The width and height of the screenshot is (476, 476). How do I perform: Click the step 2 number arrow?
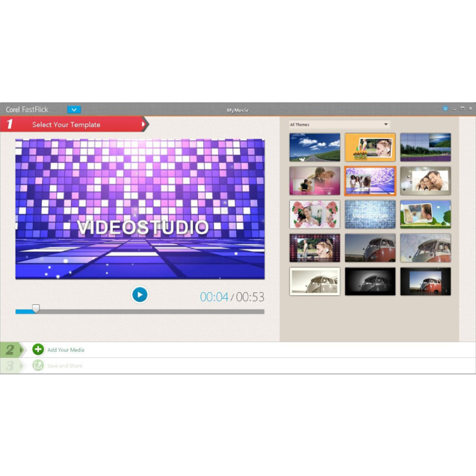pyautogui.click(x=11, y=350)
